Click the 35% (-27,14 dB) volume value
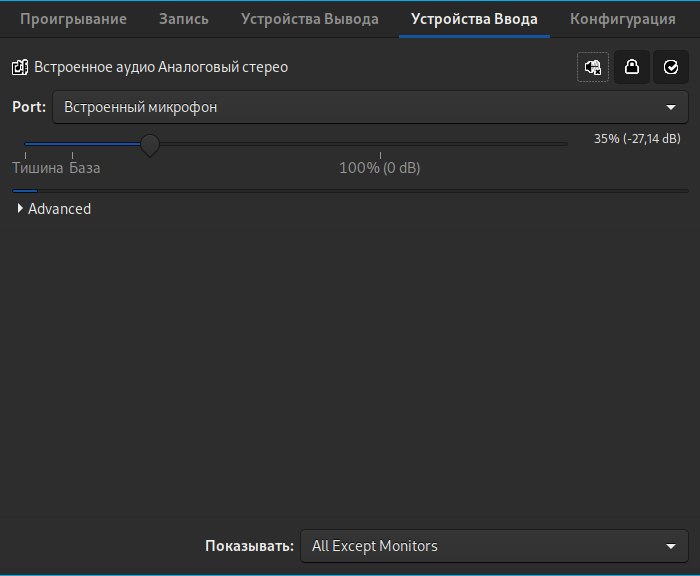The image size is (700, 576). click(637, 138)
